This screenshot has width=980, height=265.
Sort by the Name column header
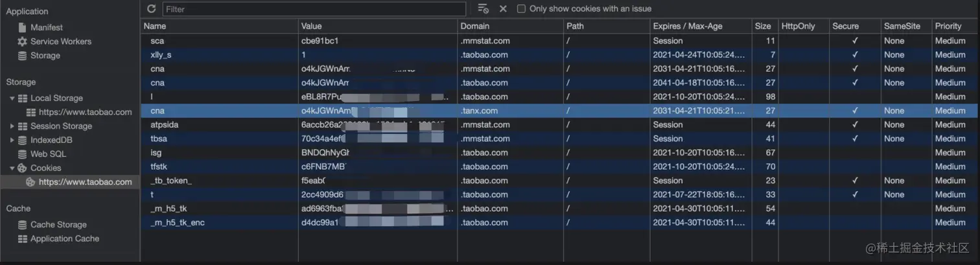[x=219, y=26]
